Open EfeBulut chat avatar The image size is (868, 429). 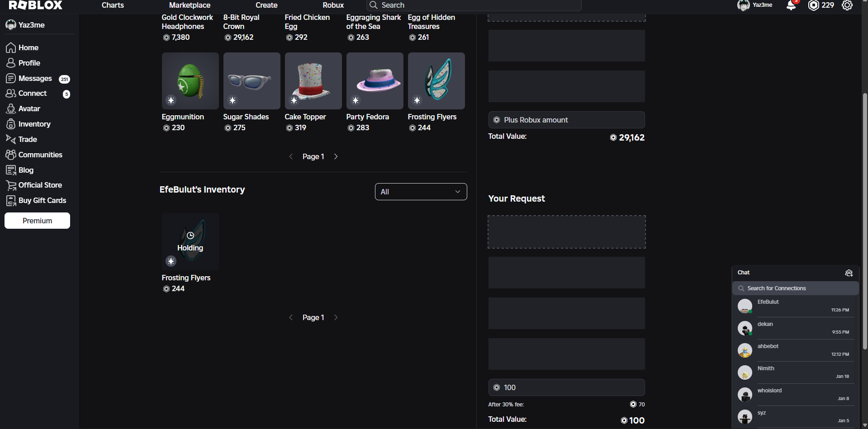[745, 306]
